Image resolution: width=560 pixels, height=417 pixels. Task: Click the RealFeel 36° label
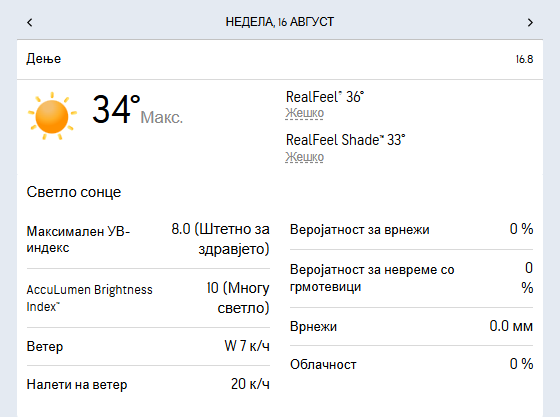click(325, 97)
